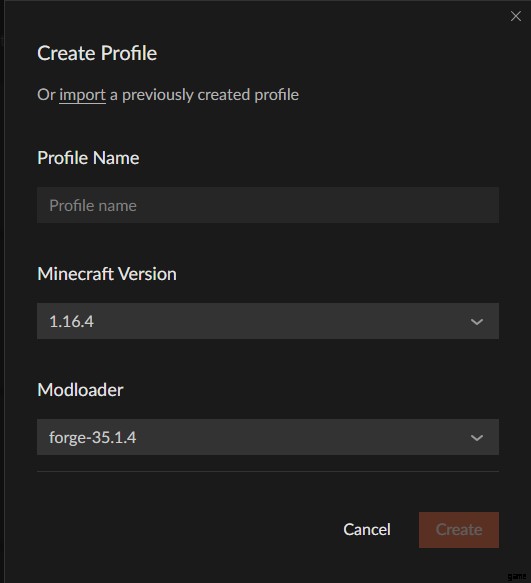Open the import profile link
The image size is (531, 583).
(83, 95)
